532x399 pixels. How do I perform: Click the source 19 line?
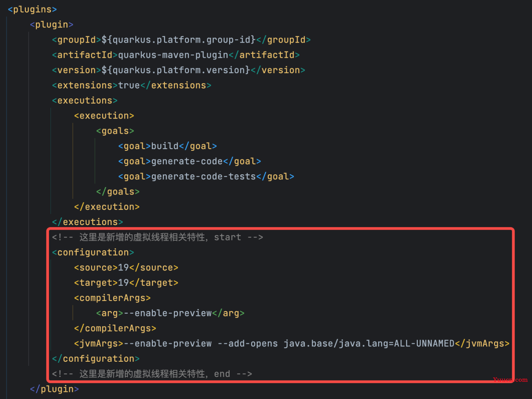126,268
